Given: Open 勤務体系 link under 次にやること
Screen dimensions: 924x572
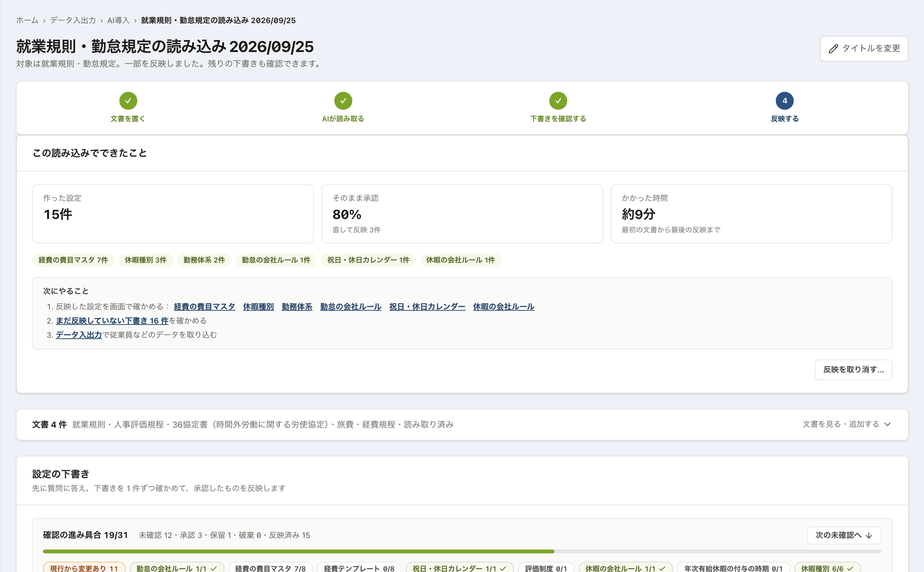Looking at the screenshot, I should click(297, 306).
